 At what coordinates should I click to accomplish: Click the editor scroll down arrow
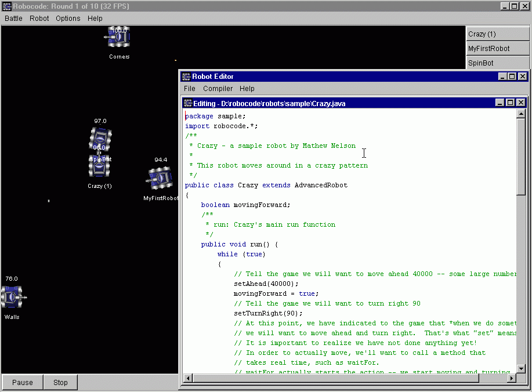[x=521, y=369]
